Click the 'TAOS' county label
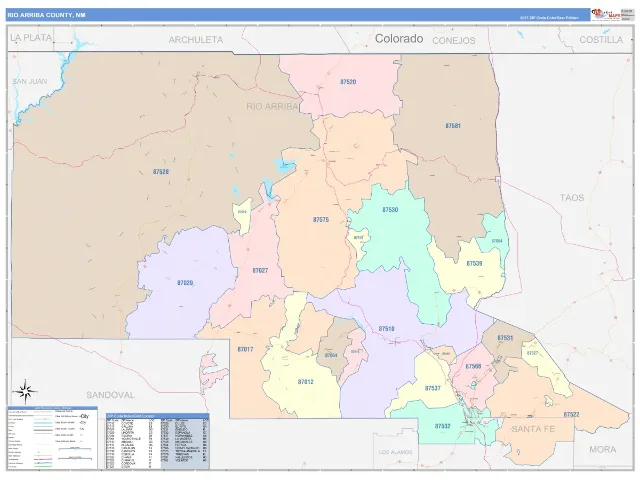 572,198
